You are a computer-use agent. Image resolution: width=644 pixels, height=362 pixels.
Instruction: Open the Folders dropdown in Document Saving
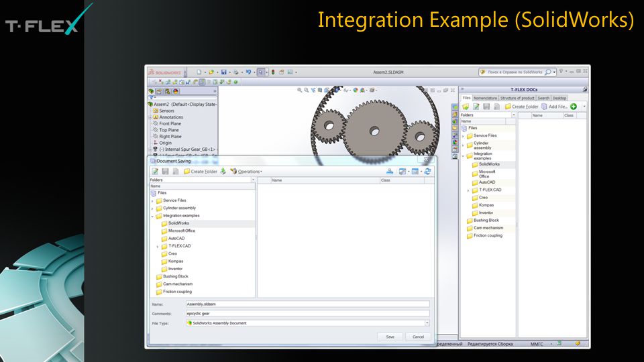(253, 180)
